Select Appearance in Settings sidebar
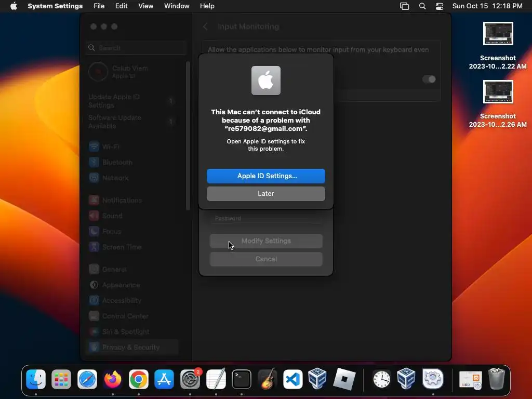The height and width of the screenshot is (399, 532). 131,285
